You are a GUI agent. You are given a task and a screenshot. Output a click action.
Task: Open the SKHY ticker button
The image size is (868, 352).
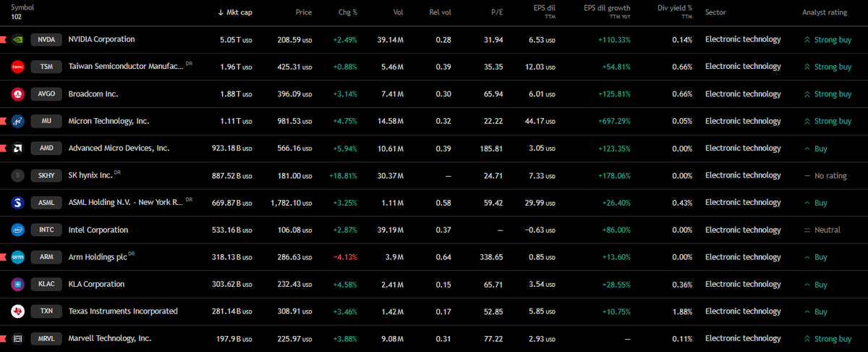pos(46,175)
